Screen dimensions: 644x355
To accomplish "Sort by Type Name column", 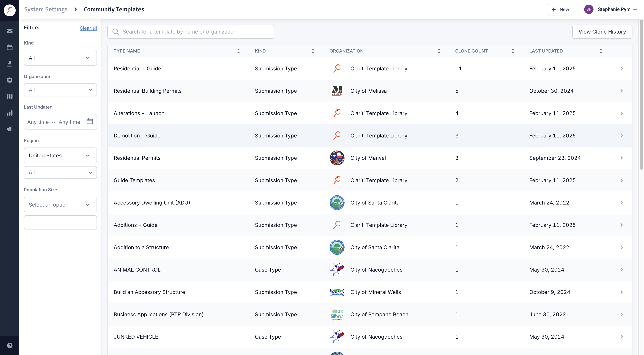I will click(238, 51).
